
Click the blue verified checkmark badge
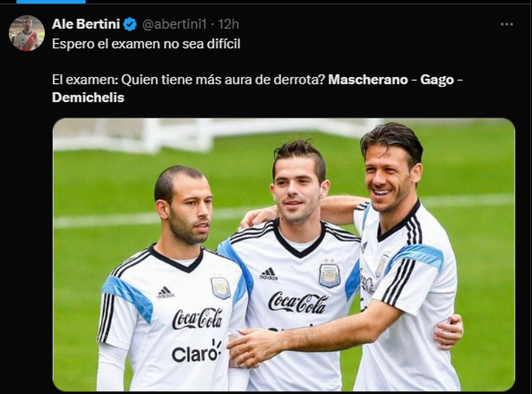click(x=130, y=24)
